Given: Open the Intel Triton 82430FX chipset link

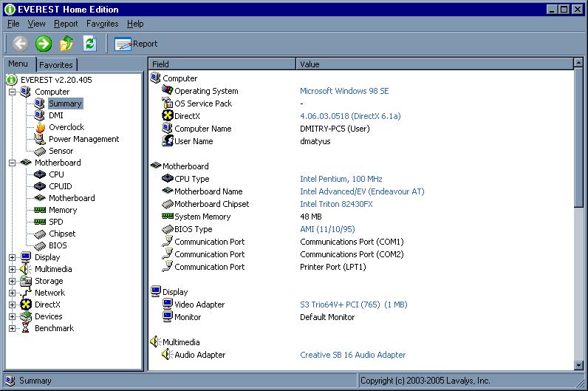Looking at the screenshot, I should click(336, 204).
